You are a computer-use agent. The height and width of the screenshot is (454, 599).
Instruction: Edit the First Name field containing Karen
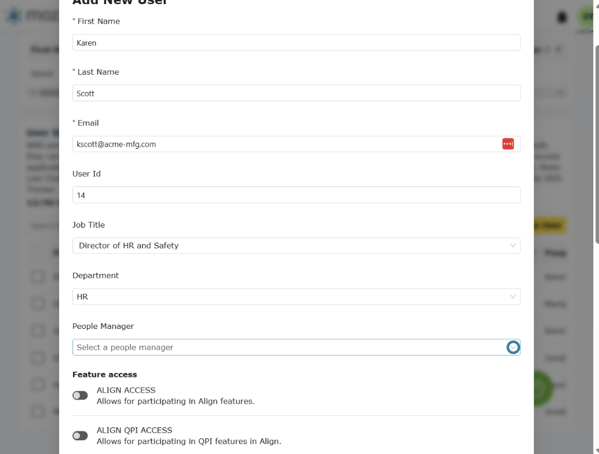pos(296,42)
